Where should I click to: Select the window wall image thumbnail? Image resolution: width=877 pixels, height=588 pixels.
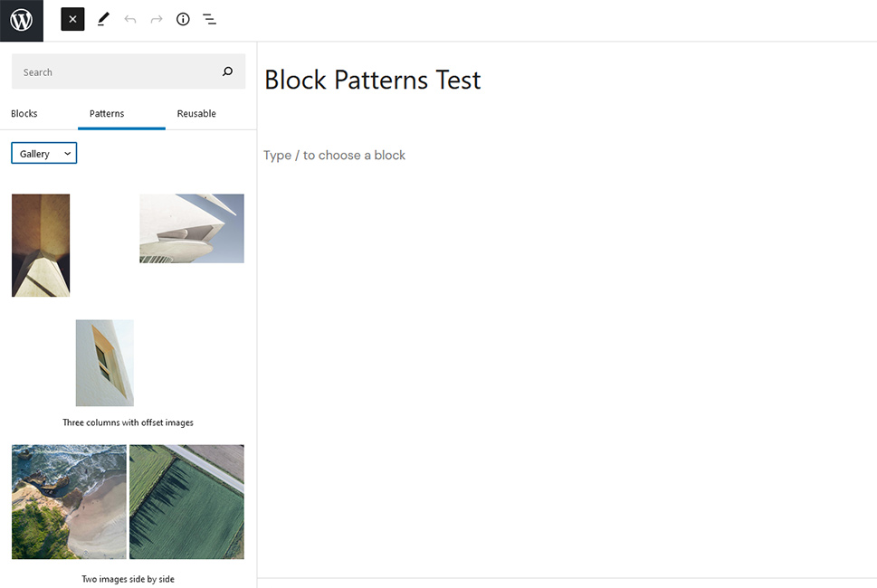[105, 363]
